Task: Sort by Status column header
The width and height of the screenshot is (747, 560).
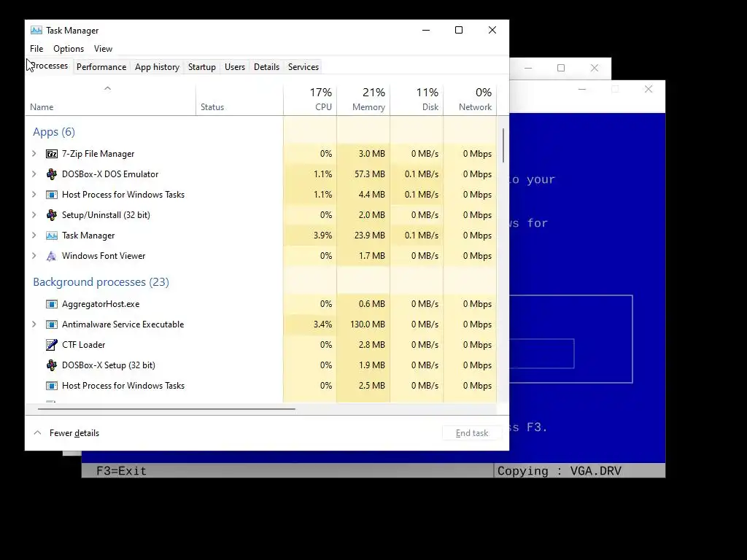Action: (239, 101)
